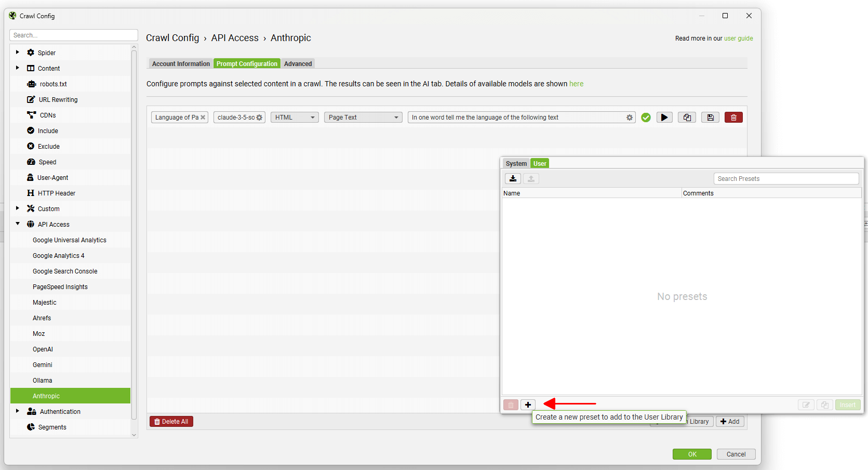Open the Advanced tab
Image resolution: width=868 pixels, height=470 pixels.
pyautogui.click(x=298, y=64)
